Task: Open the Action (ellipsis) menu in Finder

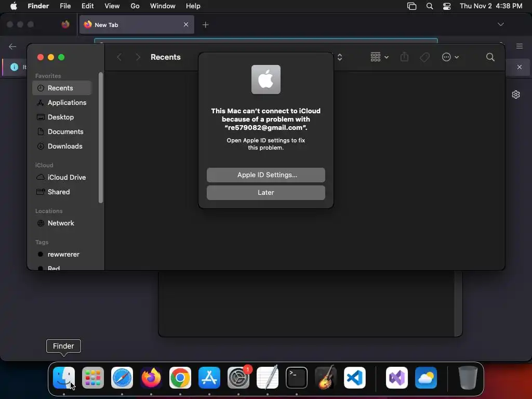Action: [x=450, y=57]
